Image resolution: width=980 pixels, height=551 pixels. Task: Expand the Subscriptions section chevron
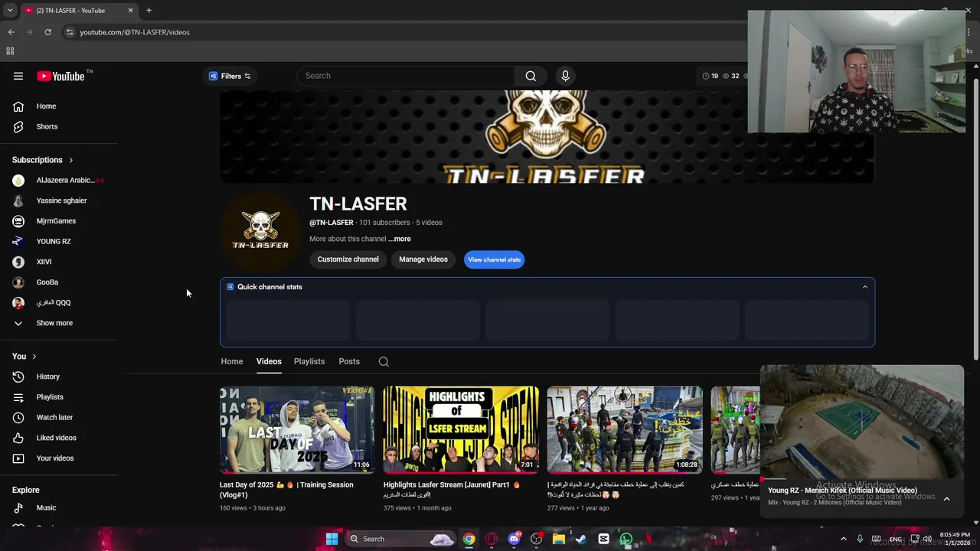tap(70, 160)
